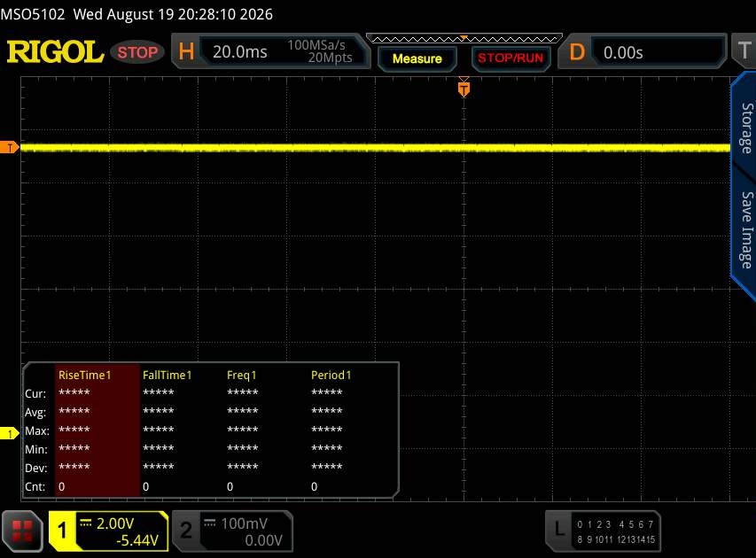Select the 20.0ms timebase value
The height and width of the screenshot is (558, 756).
(239, 52)
